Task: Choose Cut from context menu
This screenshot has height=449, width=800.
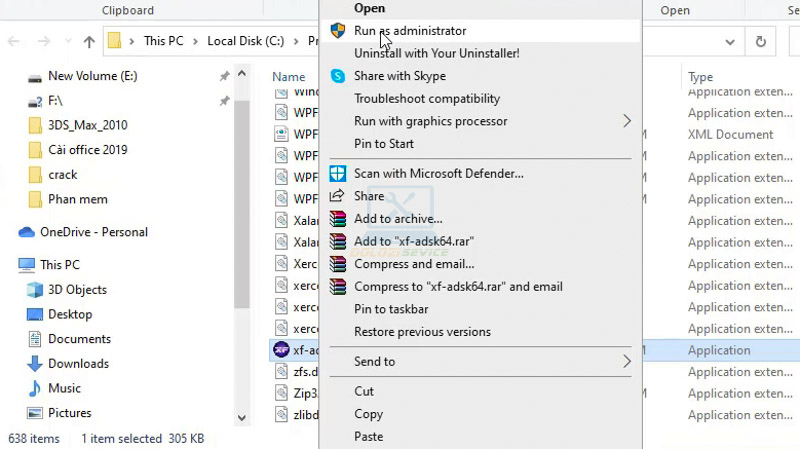Action: (480, 391)
